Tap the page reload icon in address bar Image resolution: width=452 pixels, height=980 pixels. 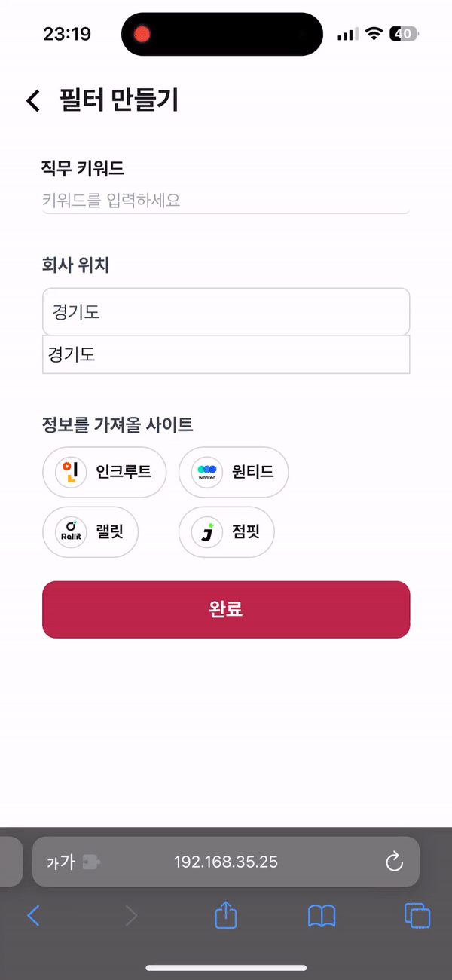pyautogui.click(x=394, y=862)
